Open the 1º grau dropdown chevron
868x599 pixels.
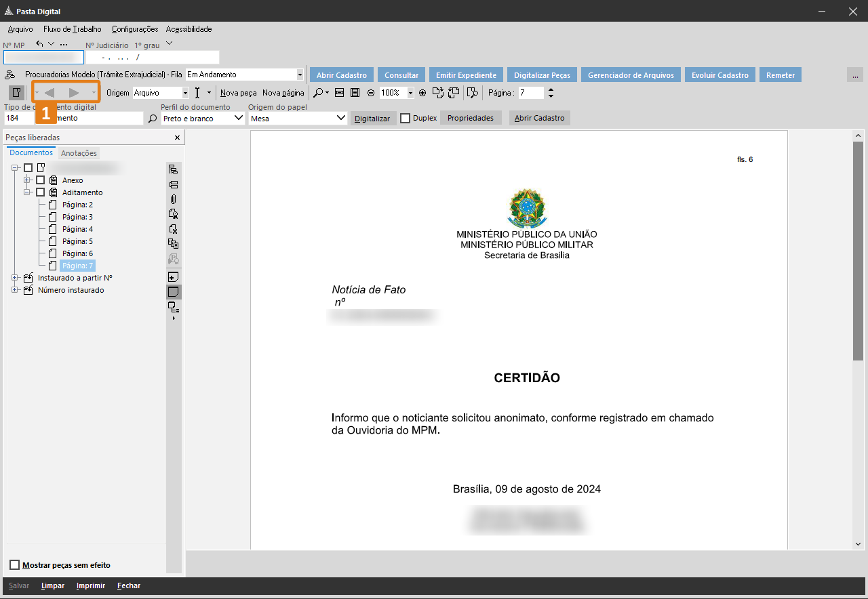pyautogui.click(x=169, y=44)
